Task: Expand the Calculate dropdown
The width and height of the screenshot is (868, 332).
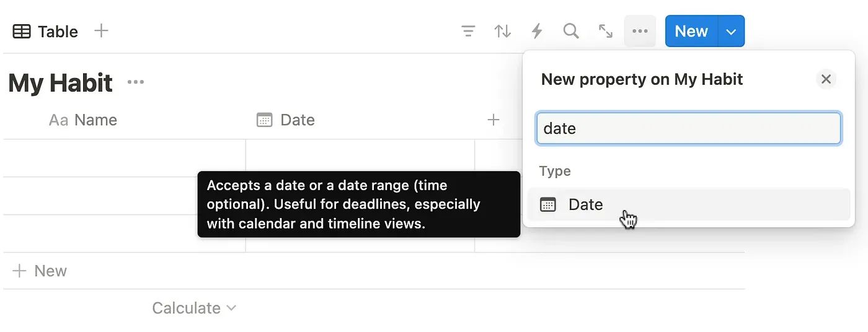Action: pyautogui.click(x=194, y=308)
